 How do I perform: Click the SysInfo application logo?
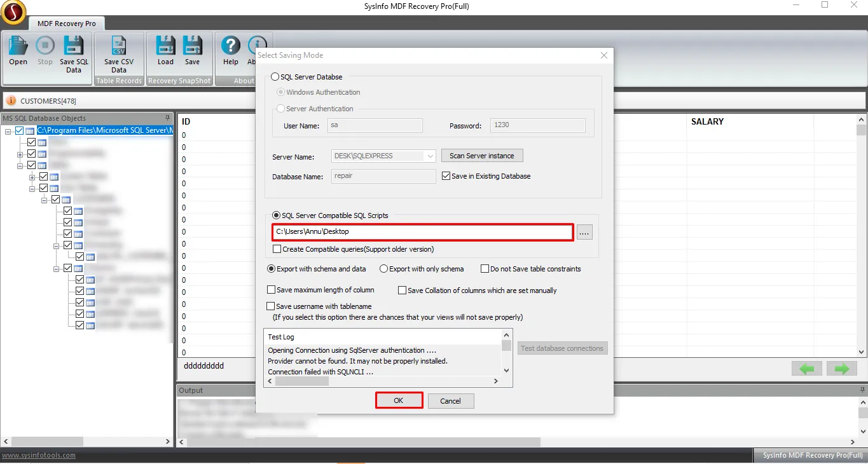[x=13, y=12]
